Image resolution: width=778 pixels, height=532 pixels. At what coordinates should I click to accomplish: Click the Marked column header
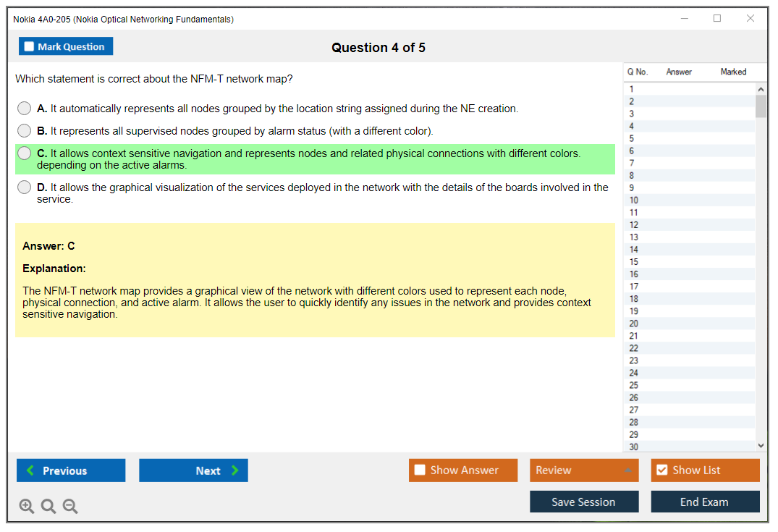733,72
